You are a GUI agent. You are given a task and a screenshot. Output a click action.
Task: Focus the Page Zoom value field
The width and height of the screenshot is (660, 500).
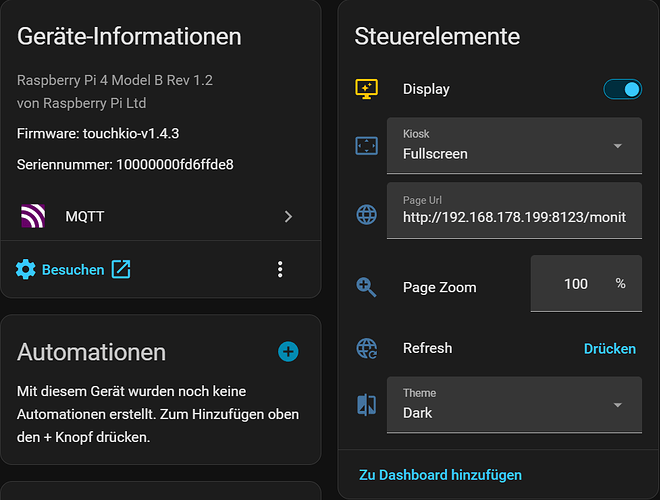tap(586, 284)
